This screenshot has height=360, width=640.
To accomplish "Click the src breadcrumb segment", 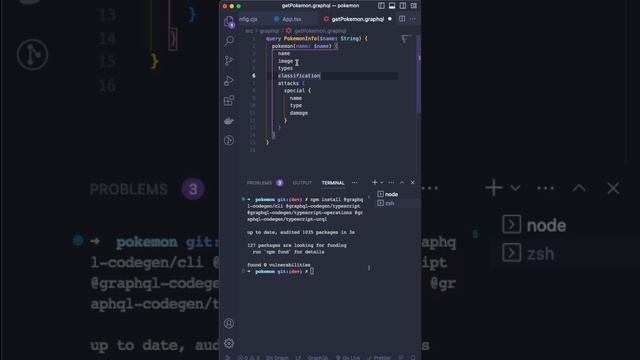I will (249, 31).
